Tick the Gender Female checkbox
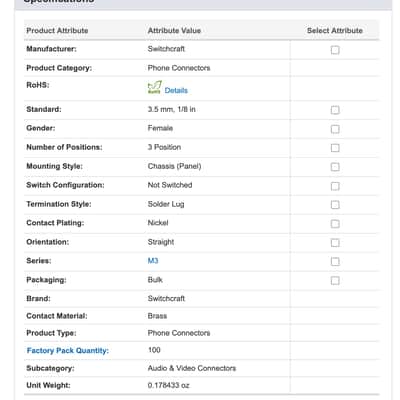 335,129
